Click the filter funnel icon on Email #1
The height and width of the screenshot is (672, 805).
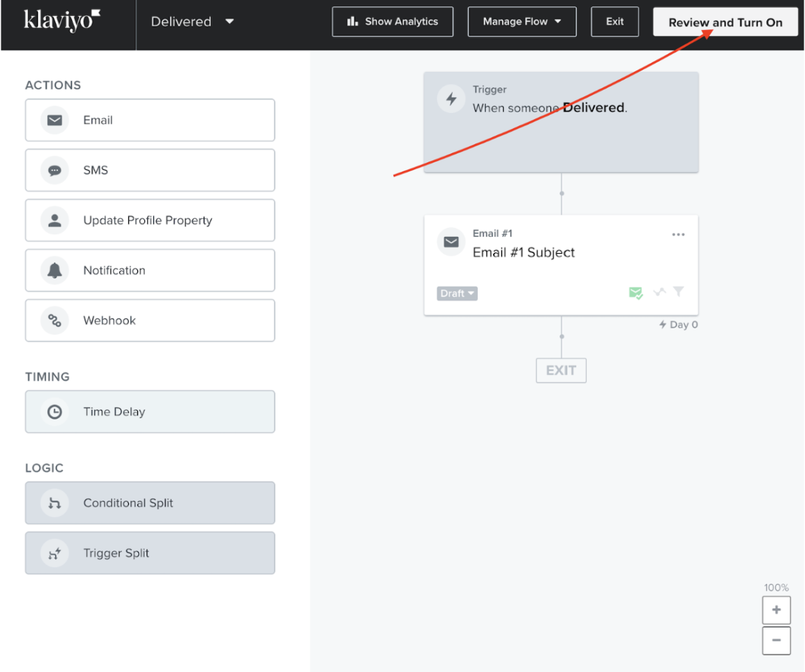click(x=678, y=292)
